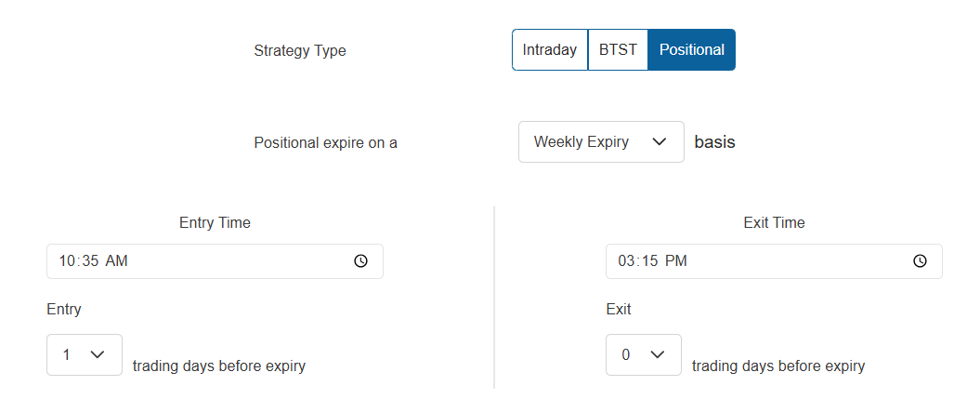980x399 pixels.
Task: Click the chevron arrow beside Exit value 0
Action: click(657, 354)
